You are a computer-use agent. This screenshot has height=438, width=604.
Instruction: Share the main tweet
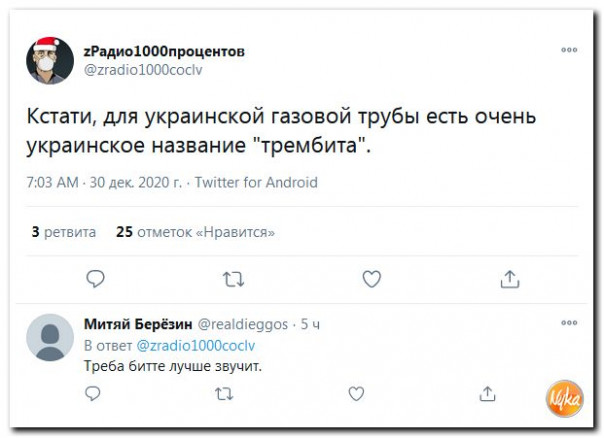tap(509, 279)
